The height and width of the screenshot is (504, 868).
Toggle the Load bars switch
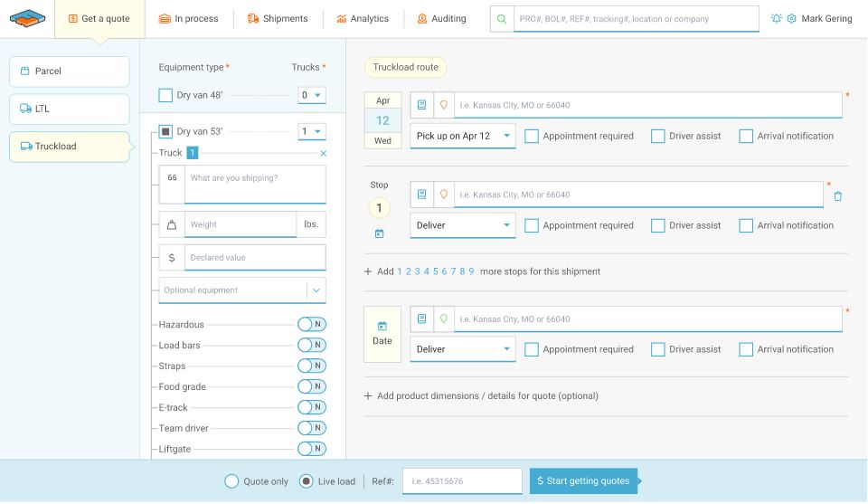[x=312, y=345]
